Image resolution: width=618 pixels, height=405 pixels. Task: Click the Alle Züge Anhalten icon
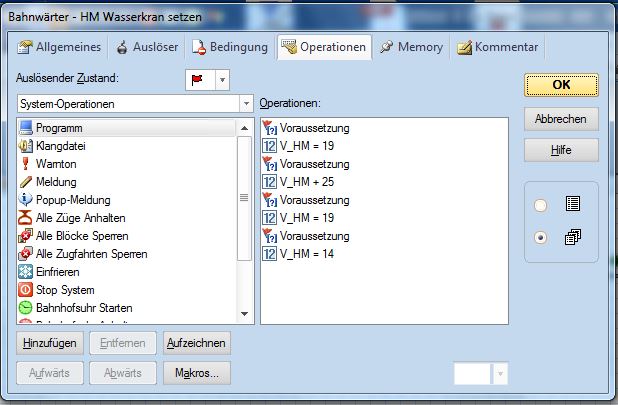pos(26,218)
